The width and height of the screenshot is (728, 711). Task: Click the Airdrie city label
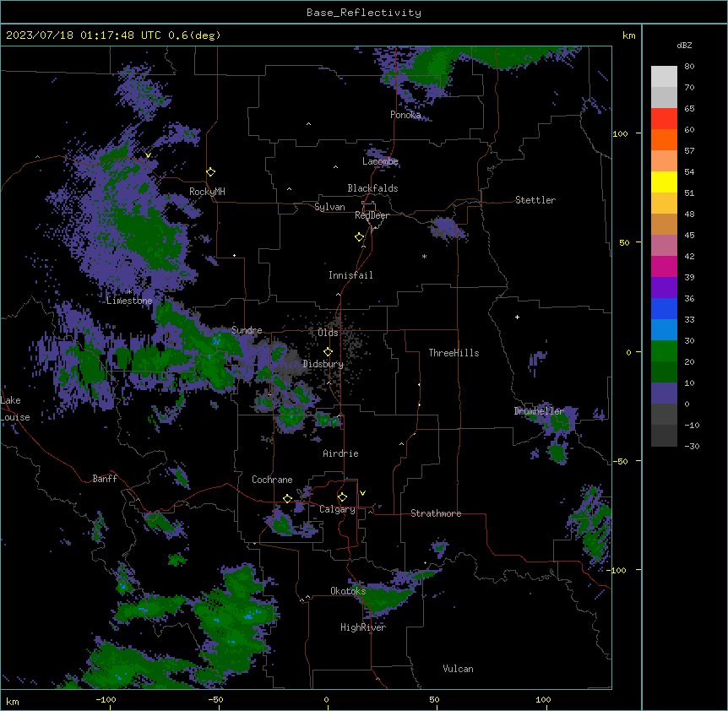pyautogui.click(x=340, y=453)
